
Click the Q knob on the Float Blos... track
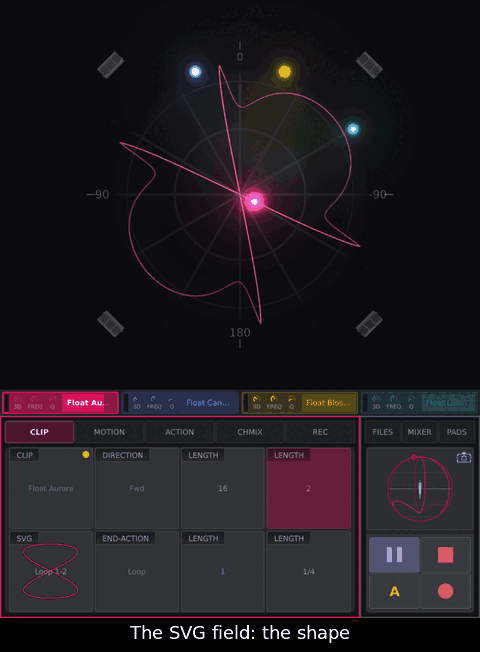pyautogui.click(x=292, y=399)
